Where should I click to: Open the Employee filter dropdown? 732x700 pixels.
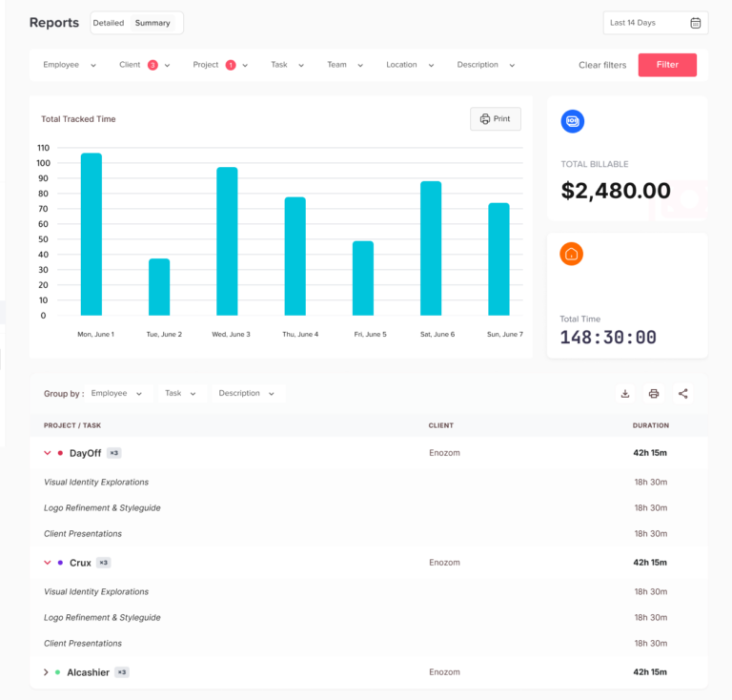pyautogui.click(x=70, y=65)
